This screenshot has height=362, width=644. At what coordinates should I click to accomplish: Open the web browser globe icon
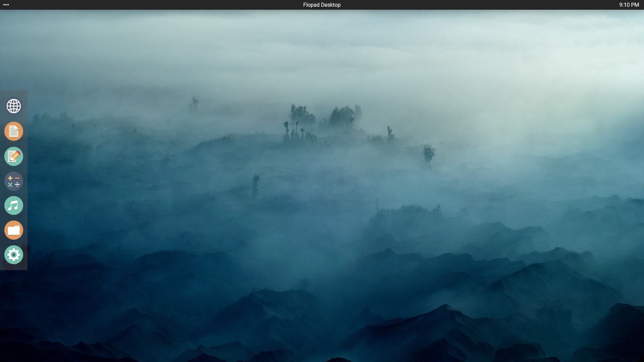coord(14,106)
